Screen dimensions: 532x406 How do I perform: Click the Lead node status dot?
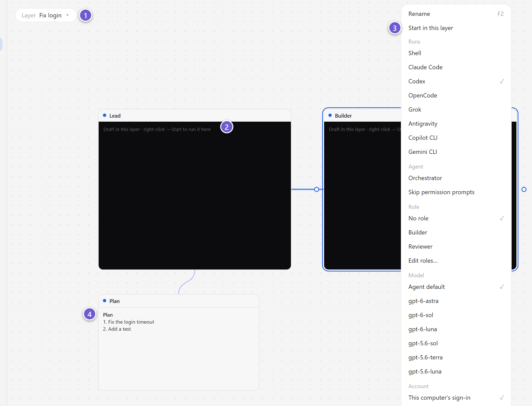[105, 115]
